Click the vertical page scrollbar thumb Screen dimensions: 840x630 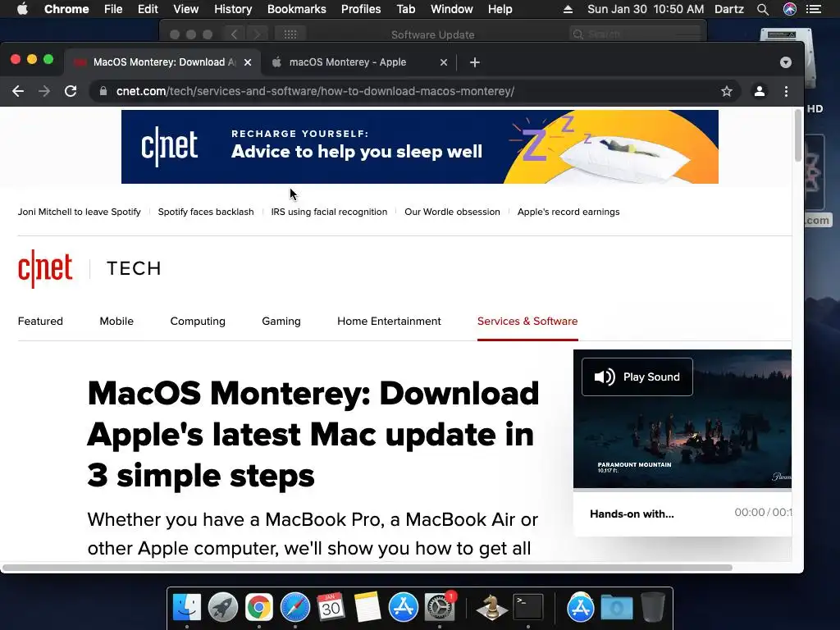(797, 135)
